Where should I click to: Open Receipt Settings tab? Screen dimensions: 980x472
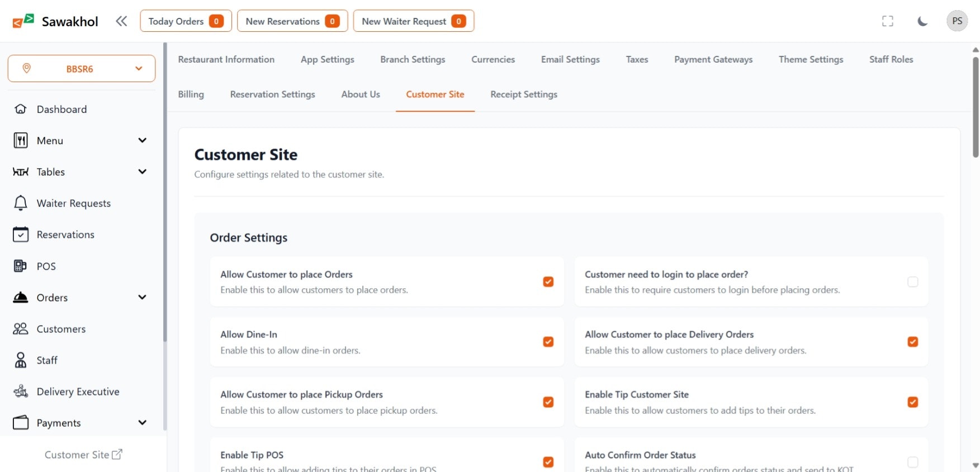pos(524,94)
